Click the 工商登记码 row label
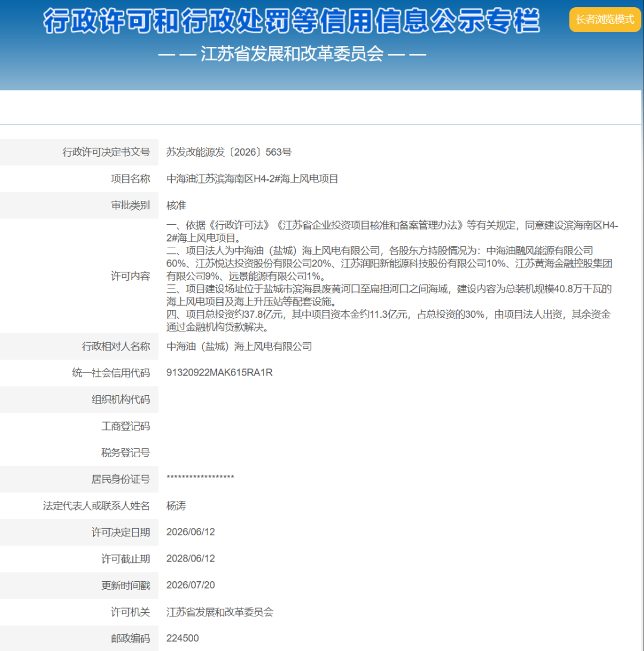644x651 pixels. tap(125, 426)
